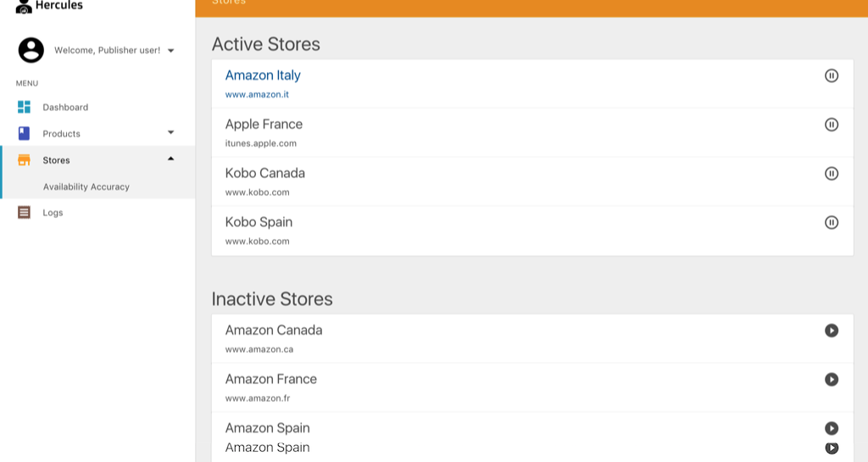Click the Stores shop icon
This screenshot has height=462, width=868.
pyautogui.click(x=24, y=159)
